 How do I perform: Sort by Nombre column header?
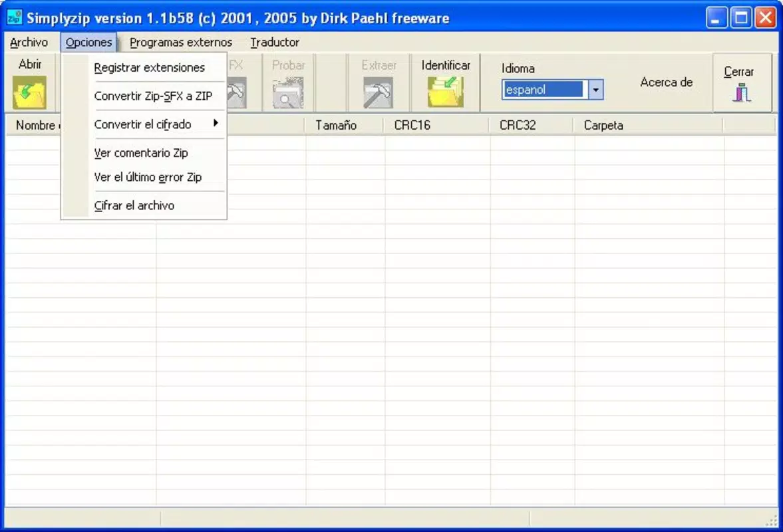point(34,125)
